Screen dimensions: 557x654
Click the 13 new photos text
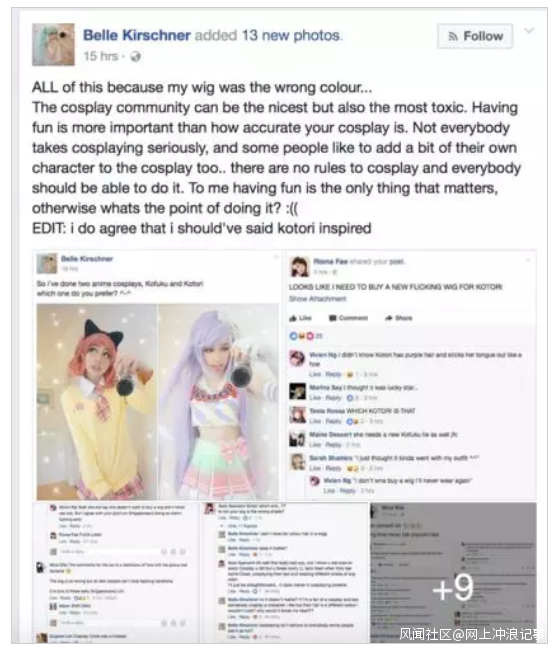pyautogui.click(x=292, y=35)
